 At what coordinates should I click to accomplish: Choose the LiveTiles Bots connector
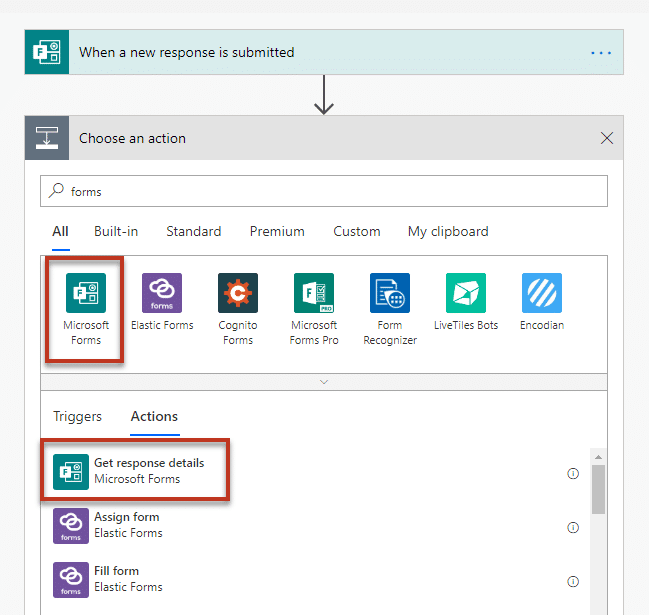[x=466, y=294]
